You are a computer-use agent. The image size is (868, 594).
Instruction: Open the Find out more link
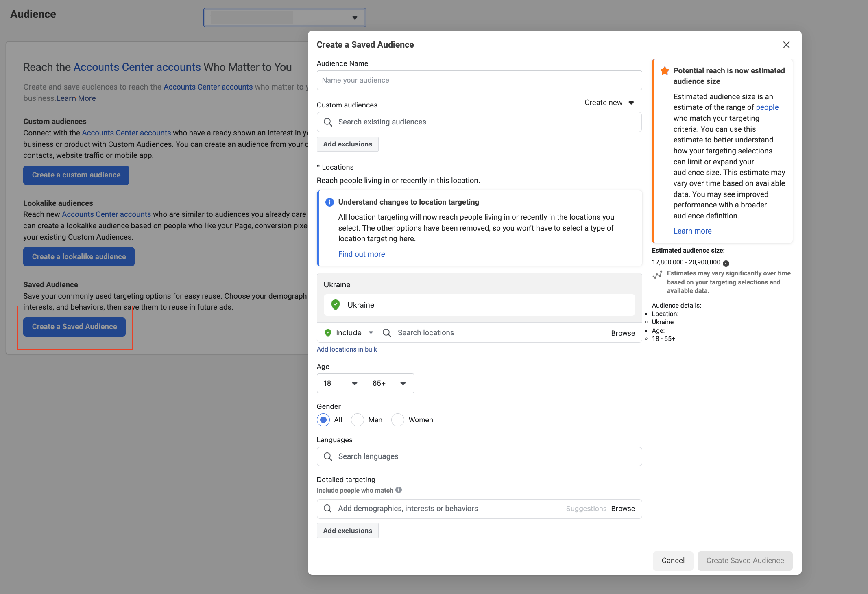362,254
